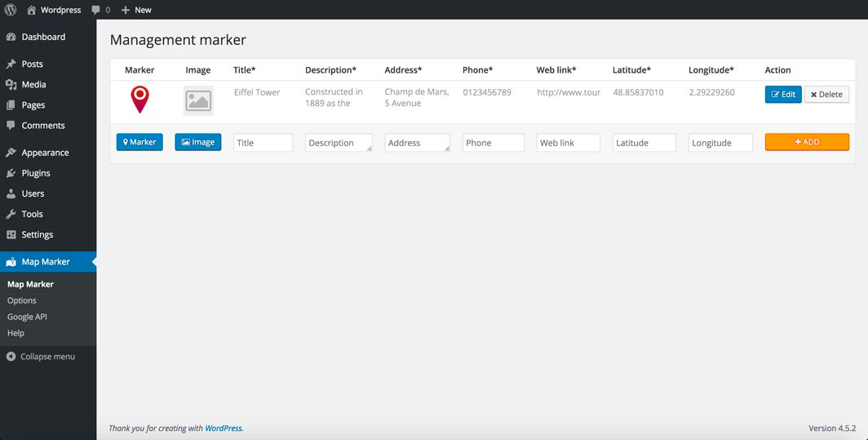Click the blue Marker picker button

[x=139, y=142]
